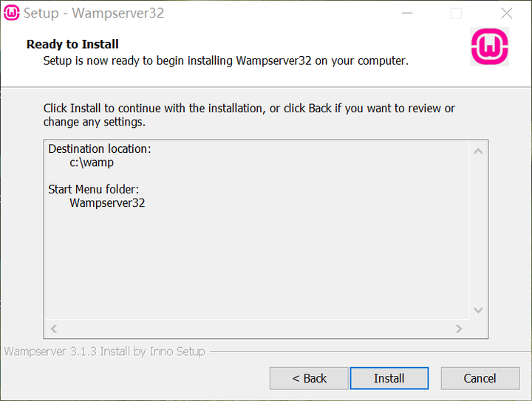Screen dimensions: 532x401
Task: Click the "Wampserver 3.1.3 Install by Inno Setup" label
Action: pos(105,352)
